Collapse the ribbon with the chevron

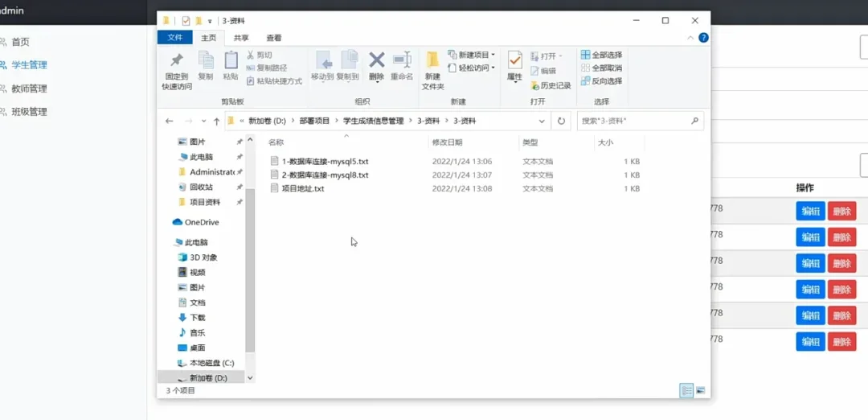point(690,38)
